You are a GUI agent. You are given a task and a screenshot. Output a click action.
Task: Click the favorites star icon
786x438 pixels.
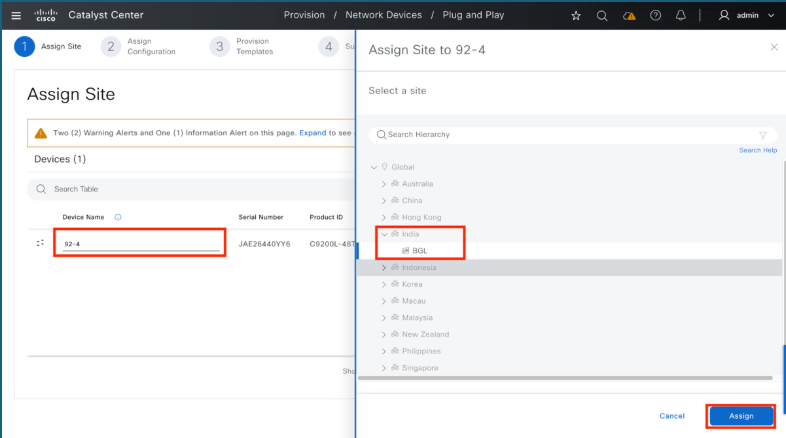coord(576,16)
